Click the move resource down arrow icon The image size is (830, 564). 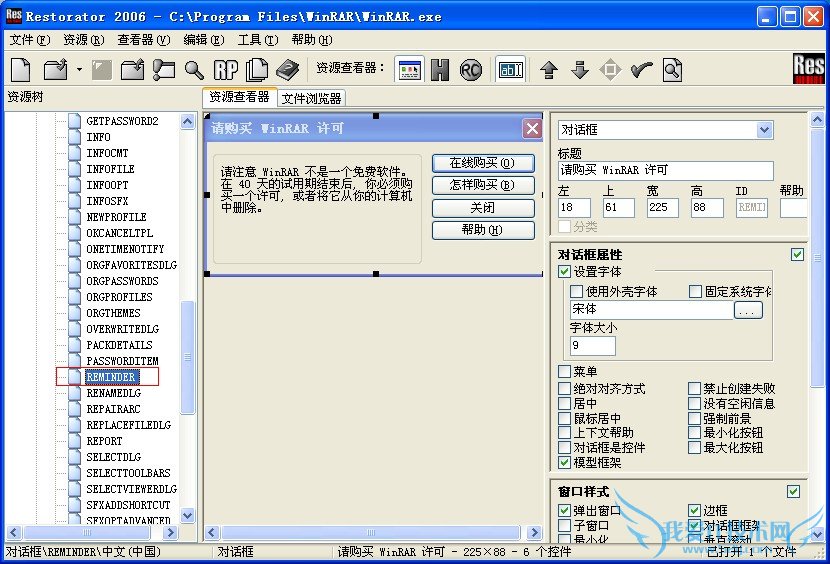(579, 69)
